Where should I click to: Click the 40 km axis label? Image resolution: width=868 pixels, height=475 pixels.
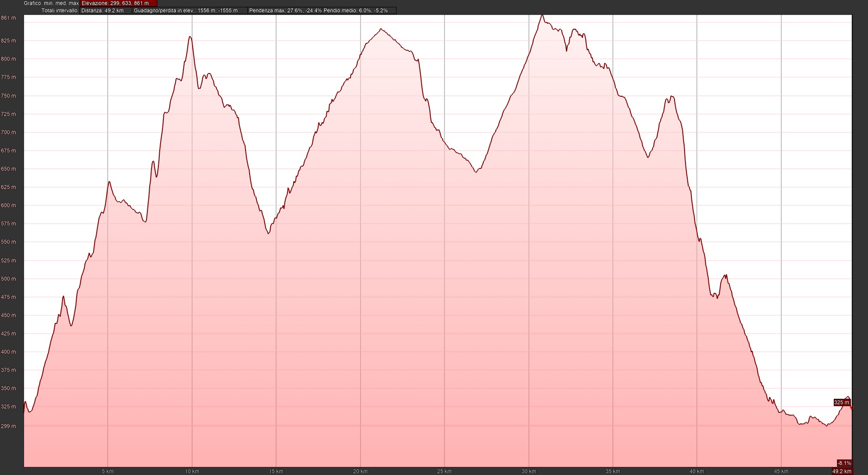[x=697, y=471]
